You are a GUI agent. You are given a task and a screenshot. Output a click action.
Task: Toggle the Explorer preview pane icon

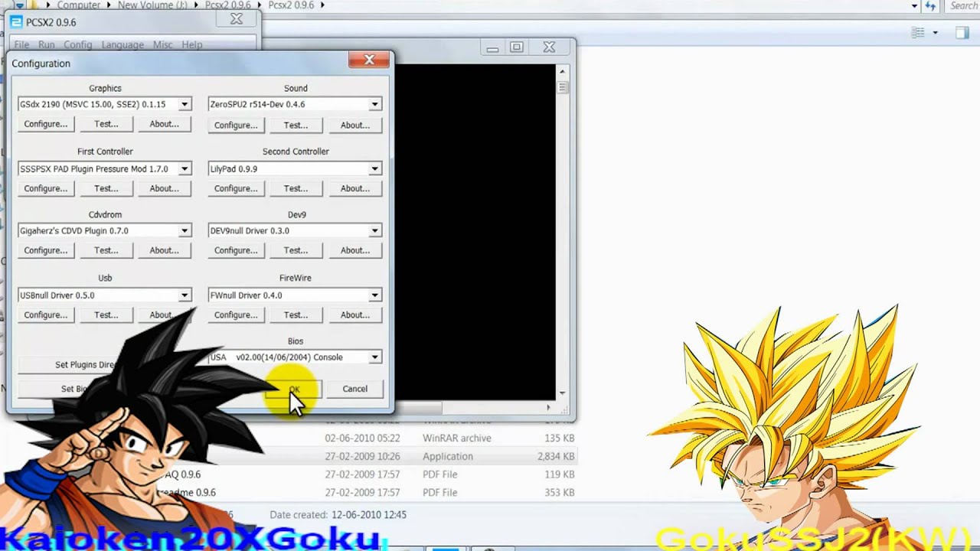pos(962,33)
